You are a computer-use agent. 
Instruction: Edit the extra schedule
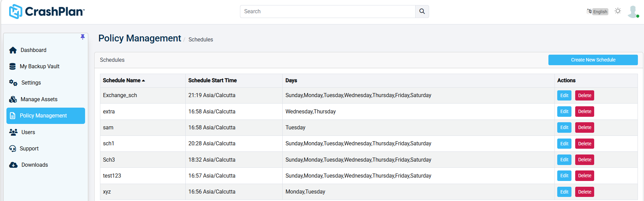564,111
